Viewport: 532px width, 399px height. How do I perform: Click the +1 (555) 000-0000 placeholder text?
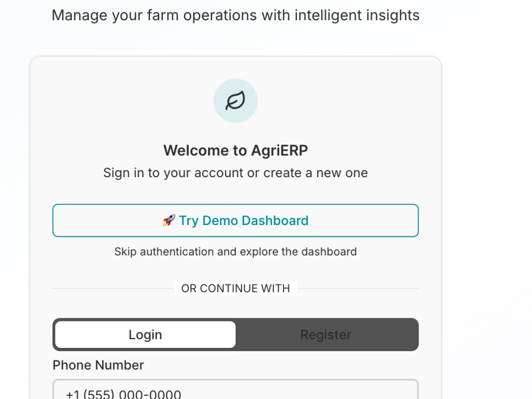(123, 395)
